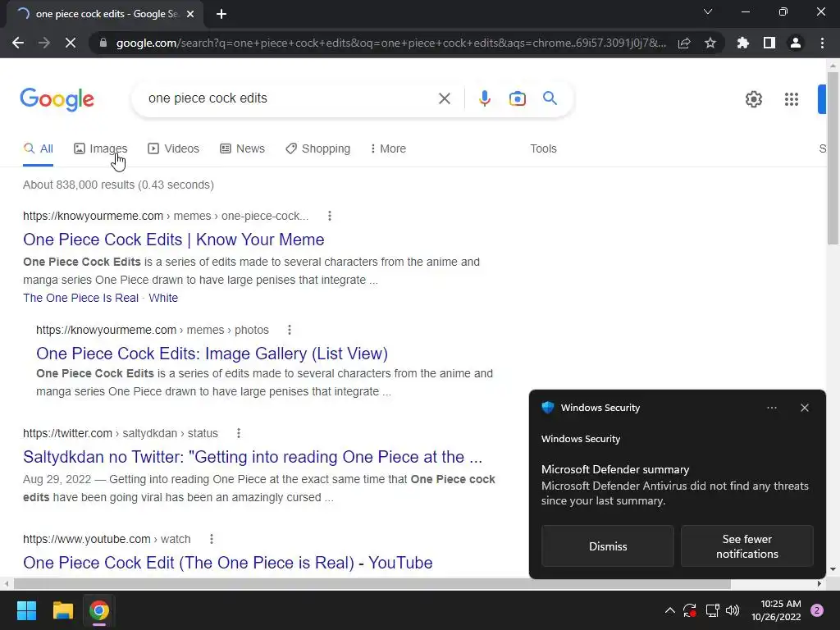Close the Windows Security toast

click(x=804, y=409)
